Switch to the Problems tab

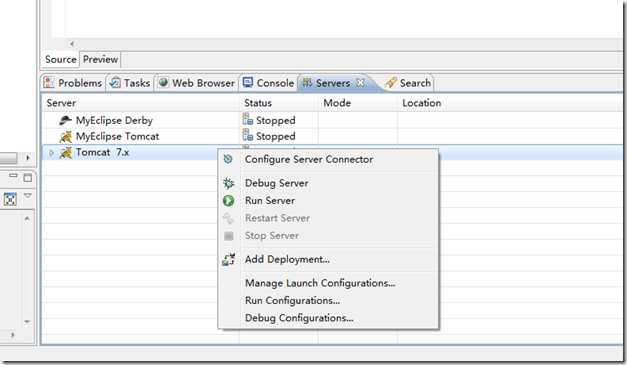73,83
